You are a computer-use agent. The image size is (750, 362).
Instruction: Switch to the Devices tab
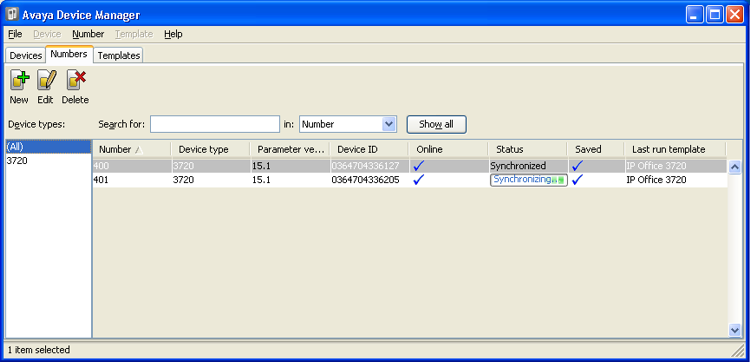[26, 55]
